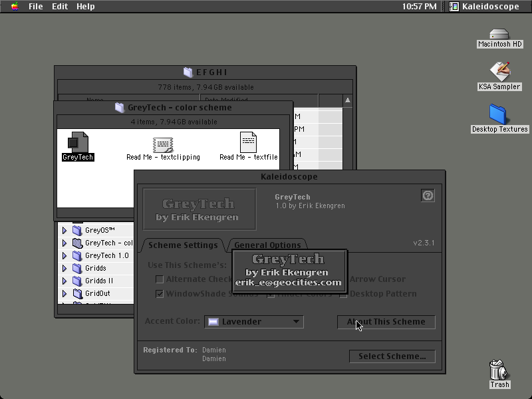Viewport: 532px width, 399px height.
Task: Click the 10:57 PM menu bar clock
Action: coord(420,7)
